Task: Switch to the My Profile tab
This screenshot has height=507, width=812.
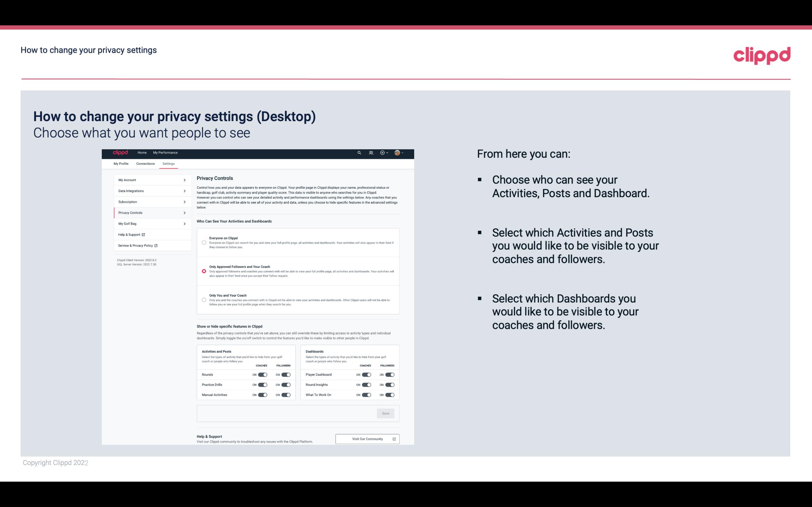Action: click(122, 163)
